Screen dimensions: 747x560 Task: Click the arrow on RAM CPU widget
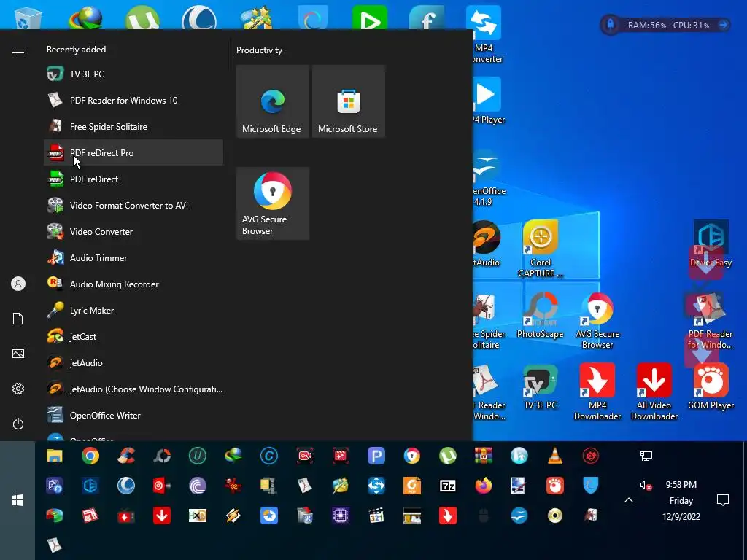(723, 25)
